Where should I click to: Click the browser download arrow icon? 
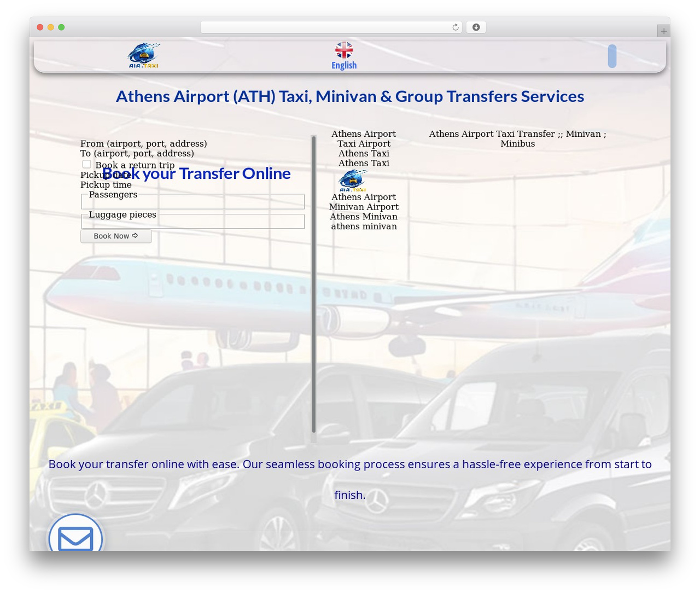point(476,27)
